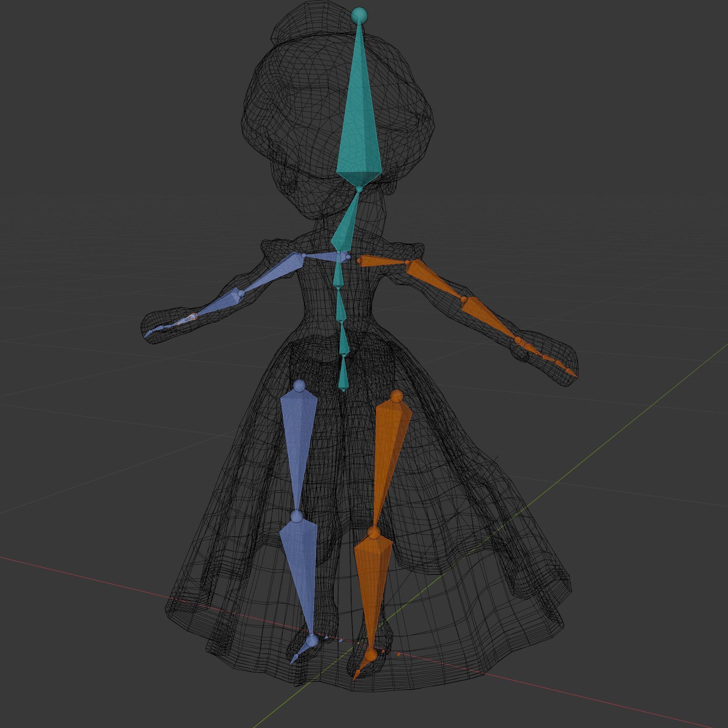
Task: Click the blue knee joint sphere
Action: (297, 515)
